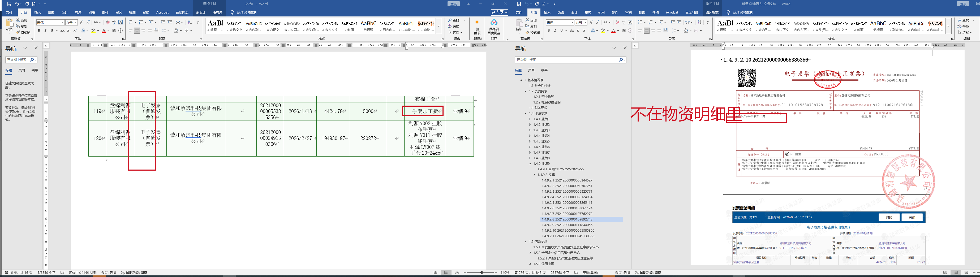Viewport: 980px width, 277px height.
Task: Show paragraph marks in the left Word window
Action: tap(198, 23)
